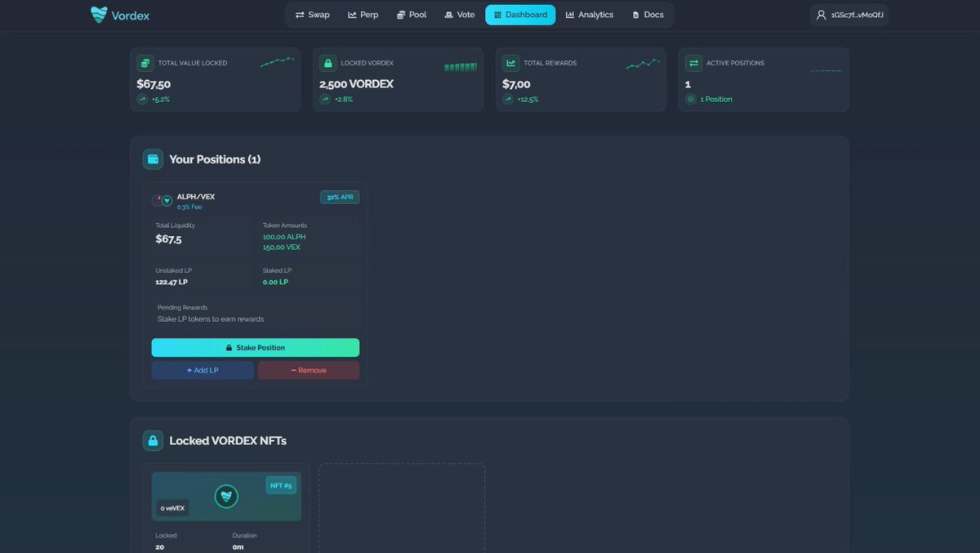Viewport: 980px width, 553px height.
Task: Click the Your Positions (1) heading
Action: 215,159
